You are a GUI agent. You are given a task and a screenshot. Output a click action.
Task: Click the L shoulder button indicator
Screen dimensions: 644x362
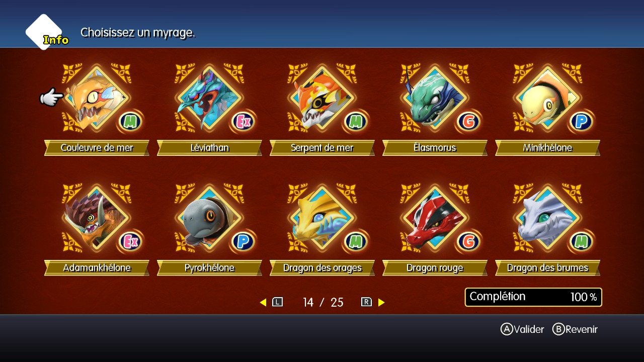point(277,302)
